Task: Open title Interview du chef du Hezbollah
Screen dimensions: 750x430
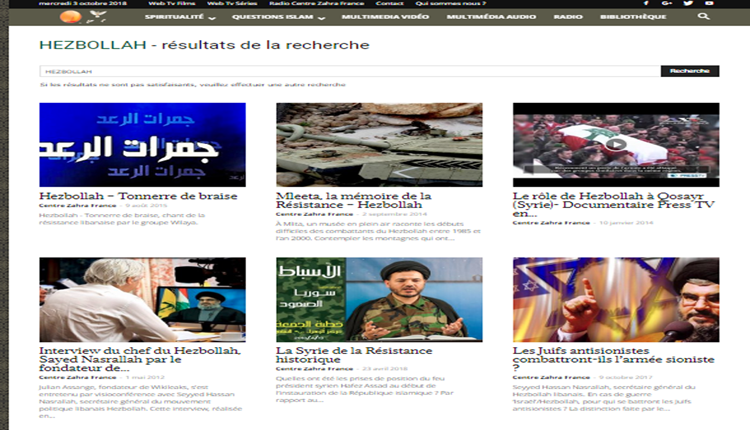Action: click(140, 359)
